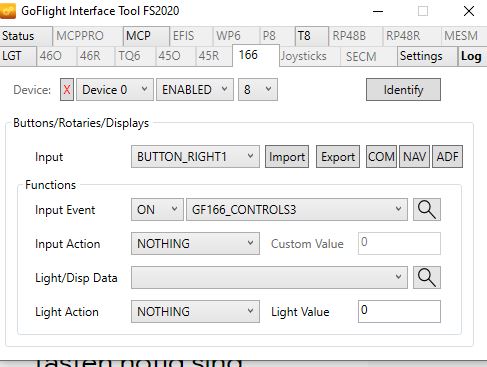This screenshot has height=367, width=487.
Task: Click GoFlight app icon in title bar
Action: (x=8, y=11)
